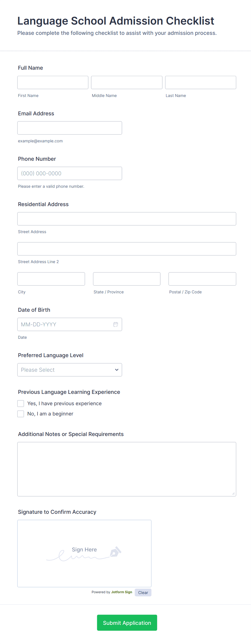
Task: Click into the Last Name field
Action: [201, 82]
